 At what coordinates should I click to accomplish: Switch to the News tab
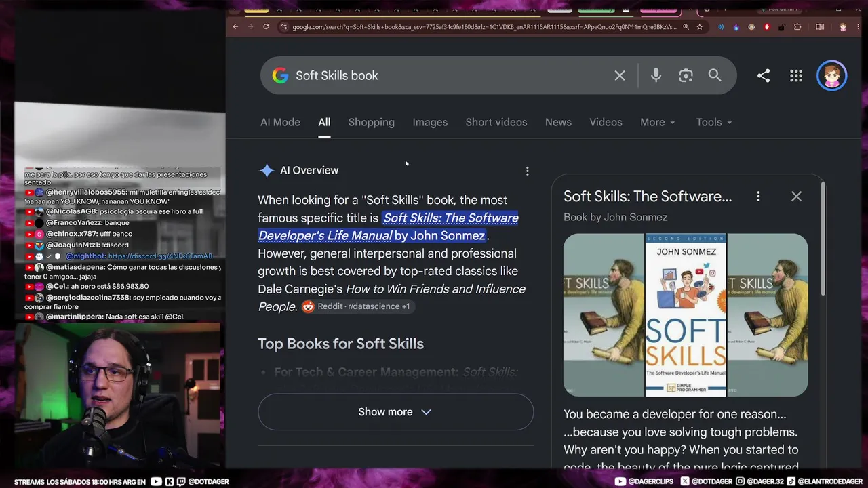click(558, 122)
